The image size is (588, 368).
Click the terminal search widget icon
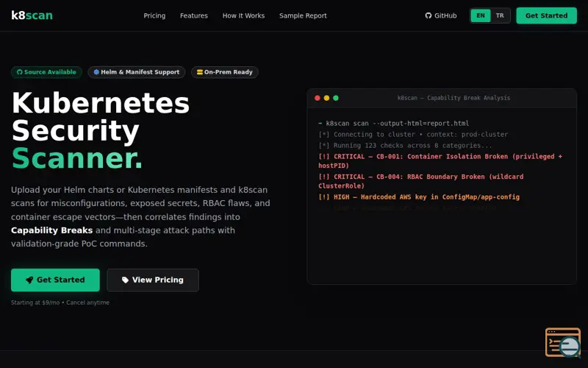click(563, 342)
